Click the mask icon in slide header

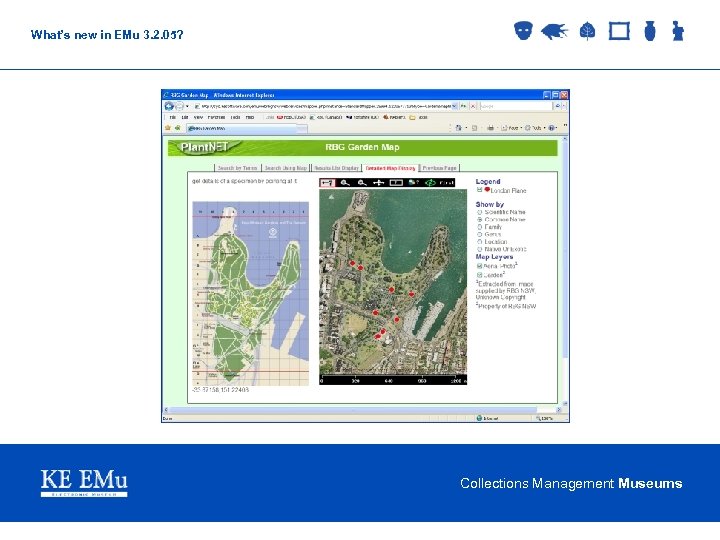[523, 31]
